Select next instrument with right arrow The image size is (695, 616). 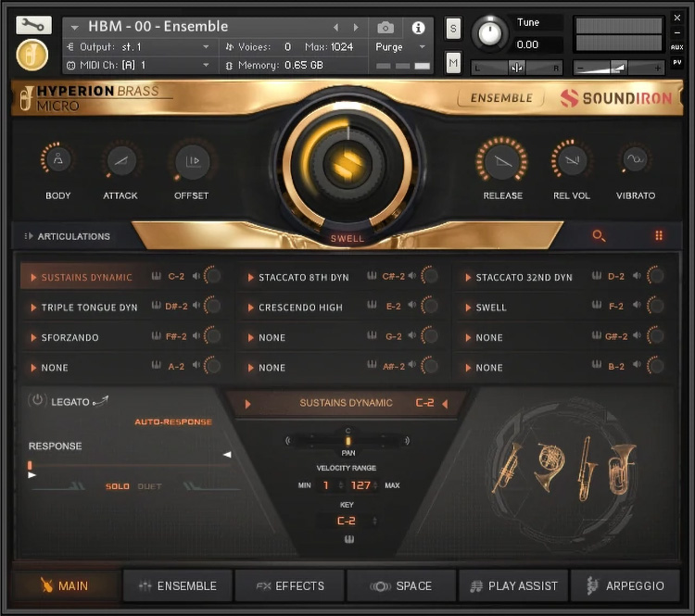[x=356, y=28]
